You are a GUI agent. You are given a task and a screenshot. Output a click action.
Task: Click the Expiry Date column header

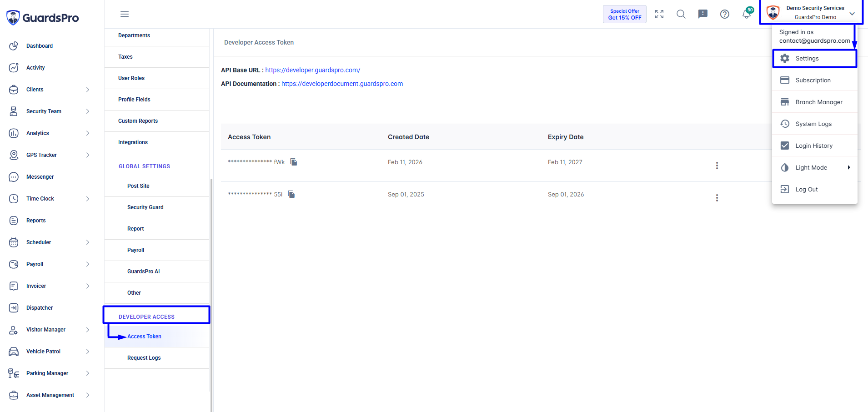tap(566, 137)
